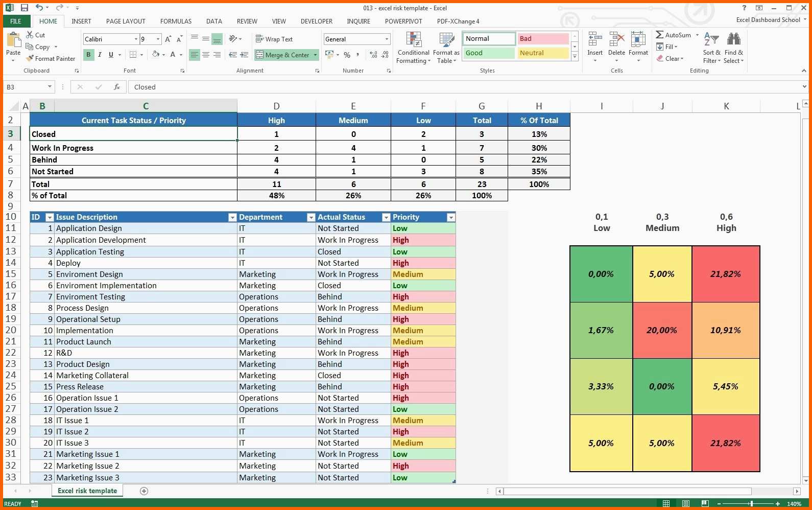
Task: Open Sort & Filter tool
Action: (711, 49)
